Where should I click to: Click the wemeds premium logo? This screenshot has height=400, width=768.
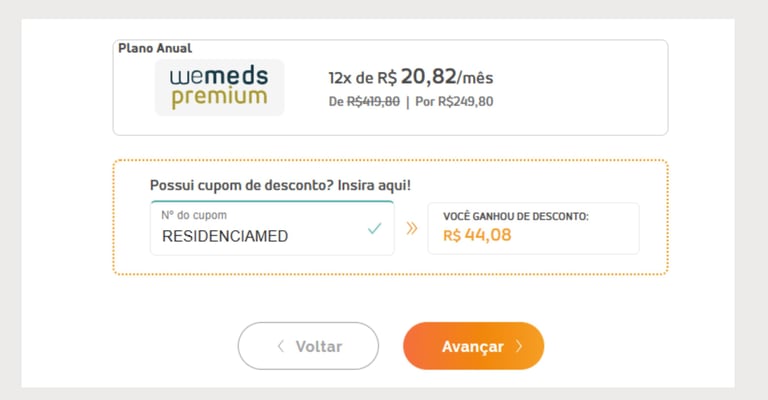click(x=219, y=88)
